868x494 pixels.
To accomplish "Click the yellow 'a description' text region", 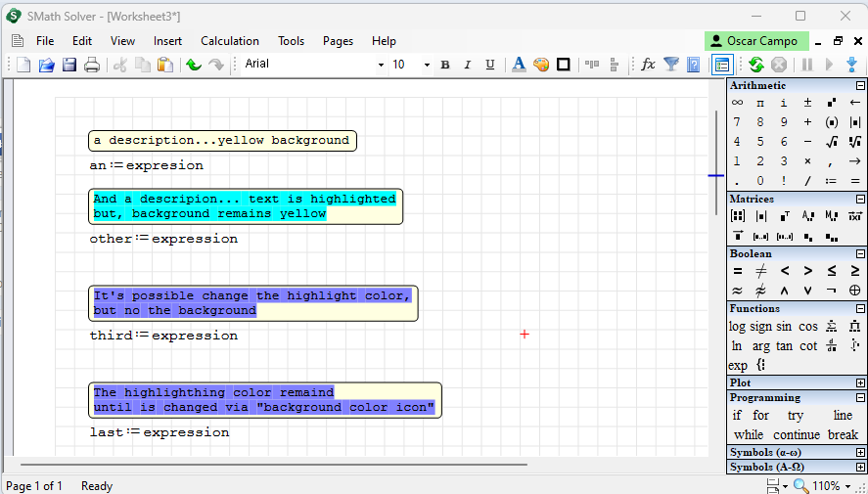I will [x=222, y=141].
